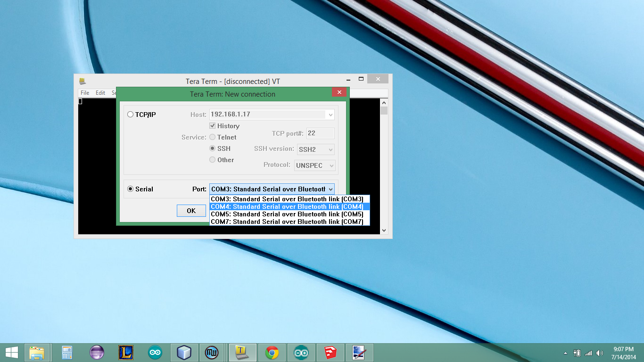Click the terminal scrollbar up arrow

[x=384, y=102]
